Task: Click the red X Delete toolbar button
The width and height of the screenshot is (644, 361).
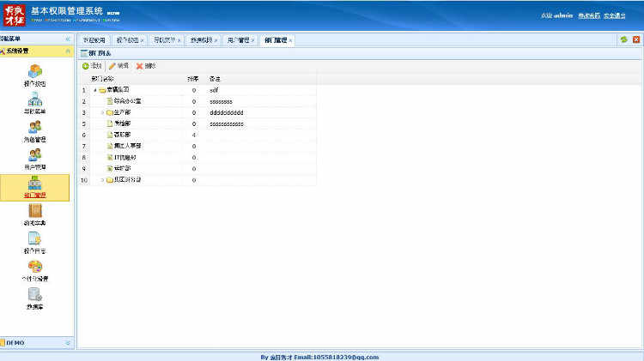Action: click(146, 66)
